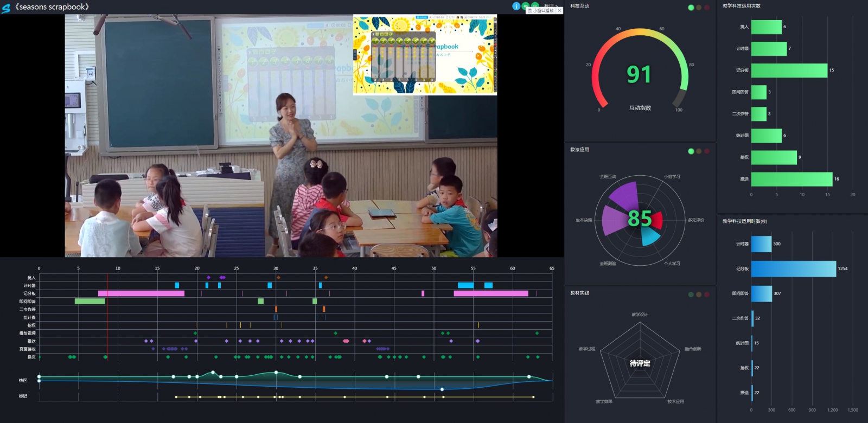
Task: Click the 记分板 bar in usage duration chart
Action: 793,269
